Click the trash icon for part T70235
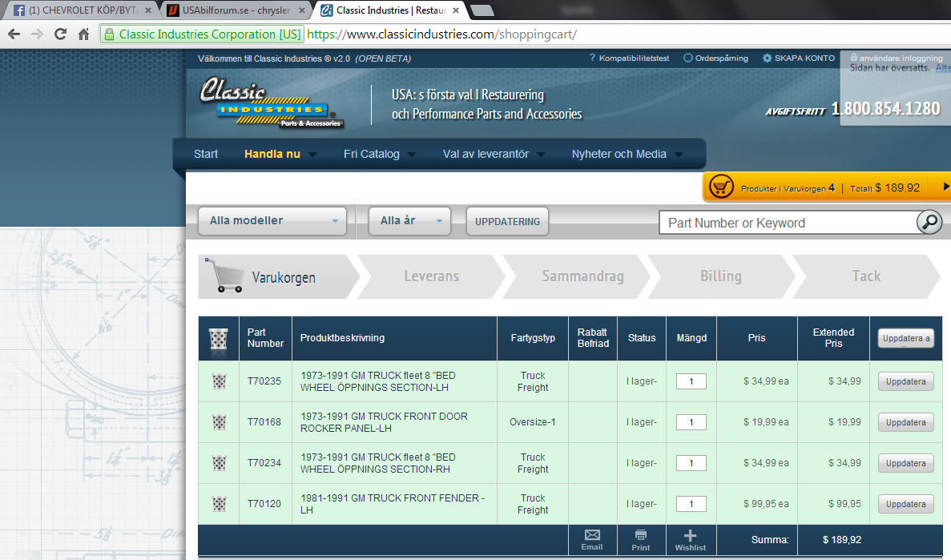 click(x=218, y=381)
